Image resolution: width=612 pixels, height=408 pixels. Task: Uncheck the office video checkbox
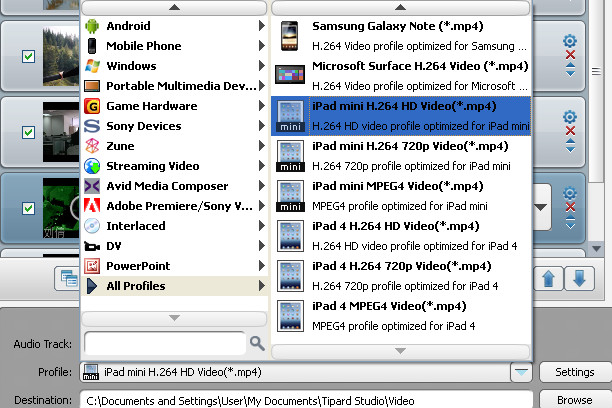click(x=28, y=132)
